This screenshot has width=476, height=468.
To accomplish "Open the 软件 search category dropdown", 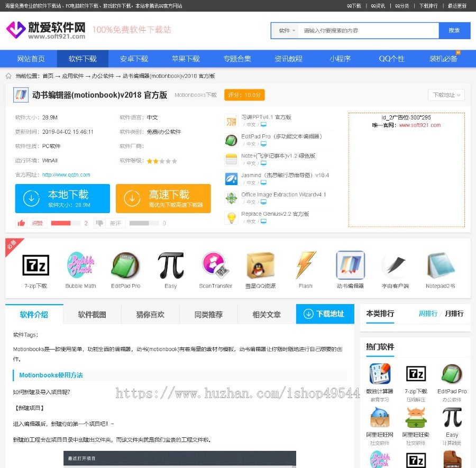I will (287, 31).
